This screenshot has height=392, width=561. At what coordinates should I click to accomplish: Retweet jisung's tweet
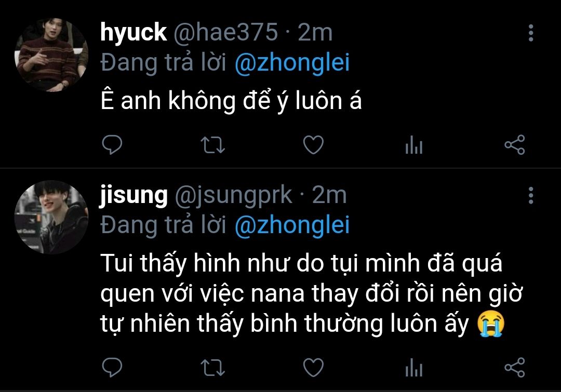[x=212, y=368]
